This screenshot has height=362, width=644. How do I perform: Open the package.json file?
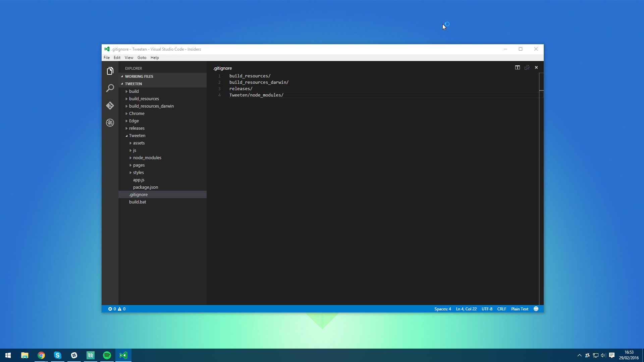(x=162, y=187)
